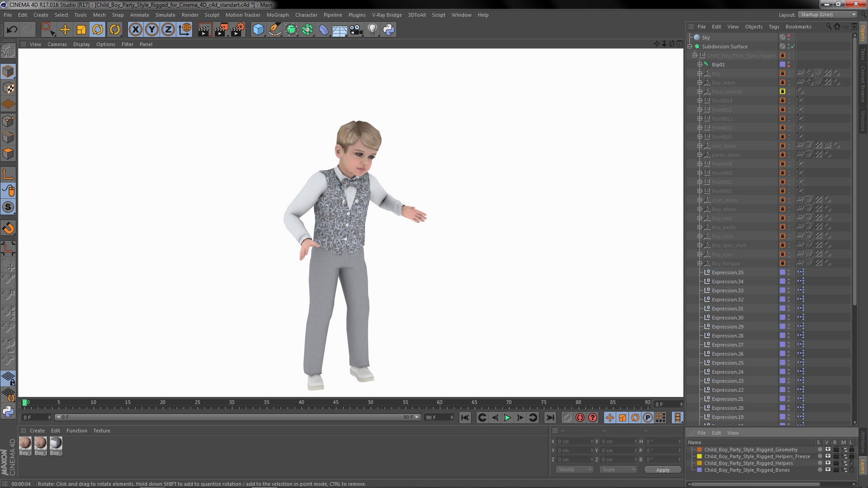
Task: Open the Python script icon in toolbar
Action: (389, 30)
